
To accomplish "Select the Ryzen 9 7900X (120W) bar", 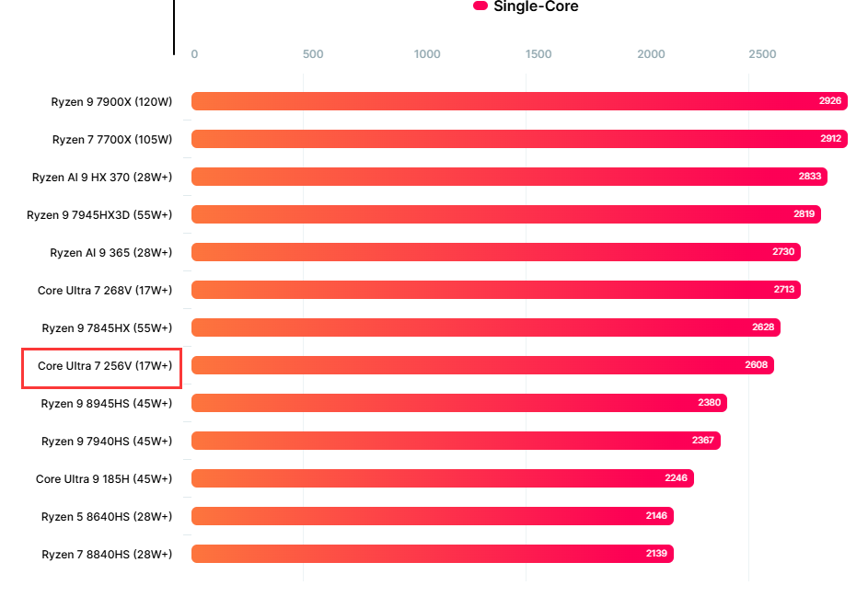I will (x=519, y=101).
